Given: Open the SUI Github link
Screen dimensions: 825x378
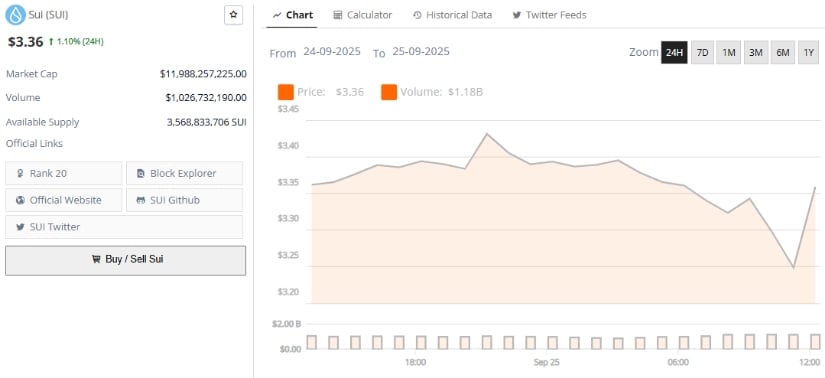Looking at the screenshot, I should coord(185,200).
